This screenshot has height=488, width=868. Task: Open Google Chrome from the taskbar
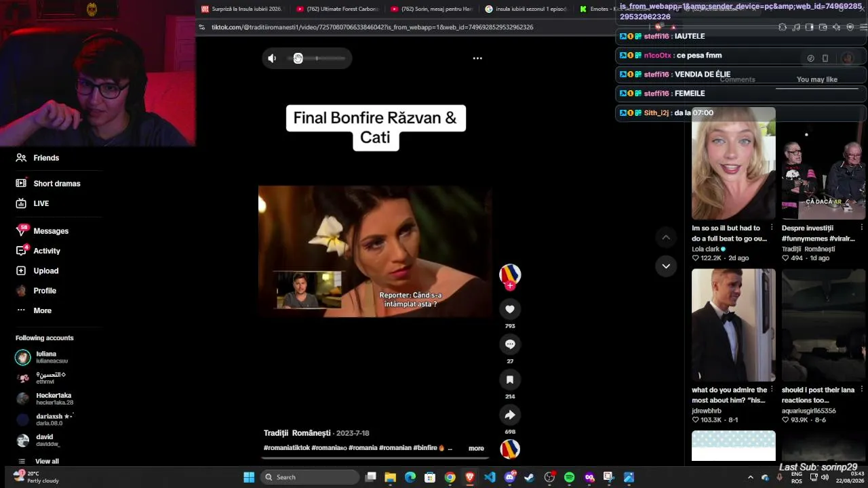(450, 477)
